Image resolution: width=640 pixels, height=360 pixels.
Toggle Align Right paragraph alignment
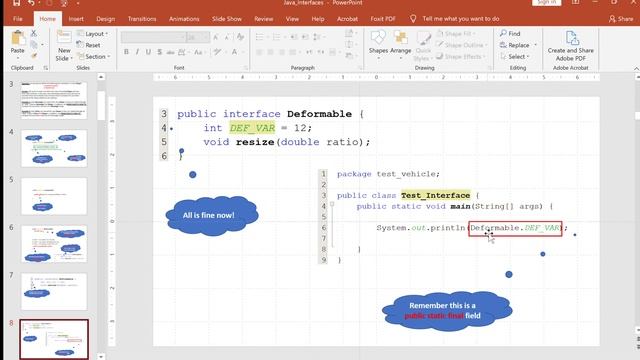[x=282, y=52]
